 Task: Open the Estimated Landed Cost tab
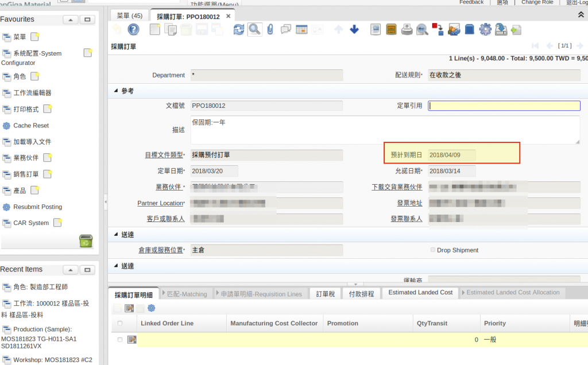point(420,292)
